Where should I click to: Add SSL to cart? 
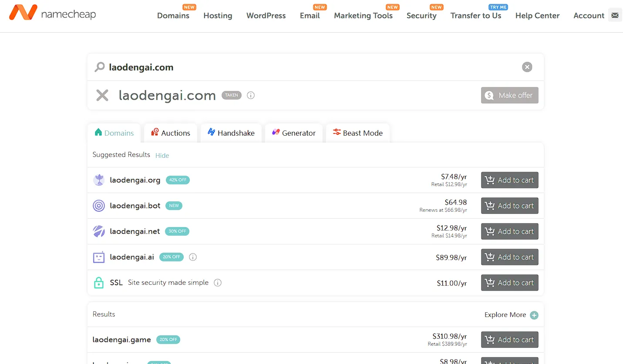coord(510,283)
